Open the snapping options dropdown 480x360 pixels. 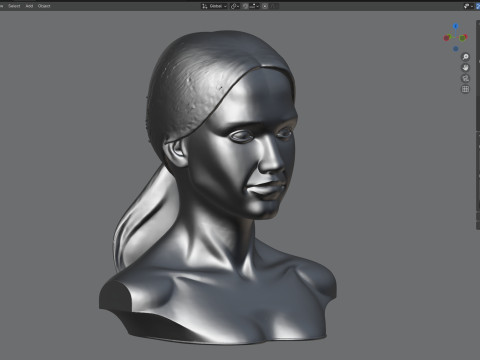pos(254,6)
